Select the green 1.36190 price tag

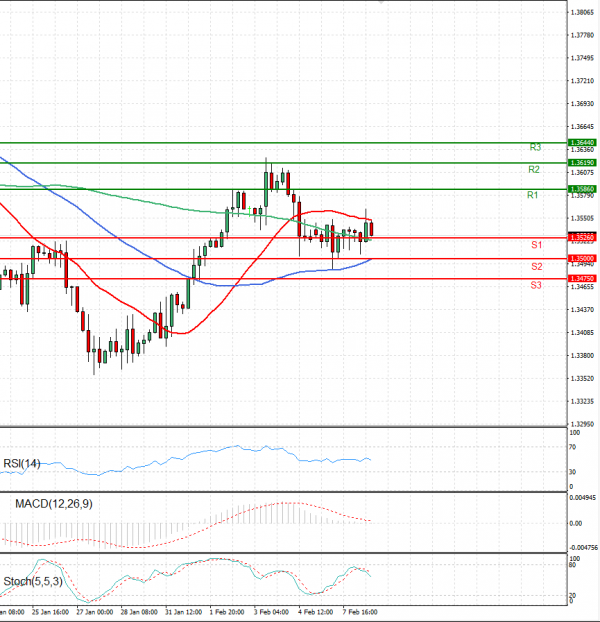click(582, 163)
